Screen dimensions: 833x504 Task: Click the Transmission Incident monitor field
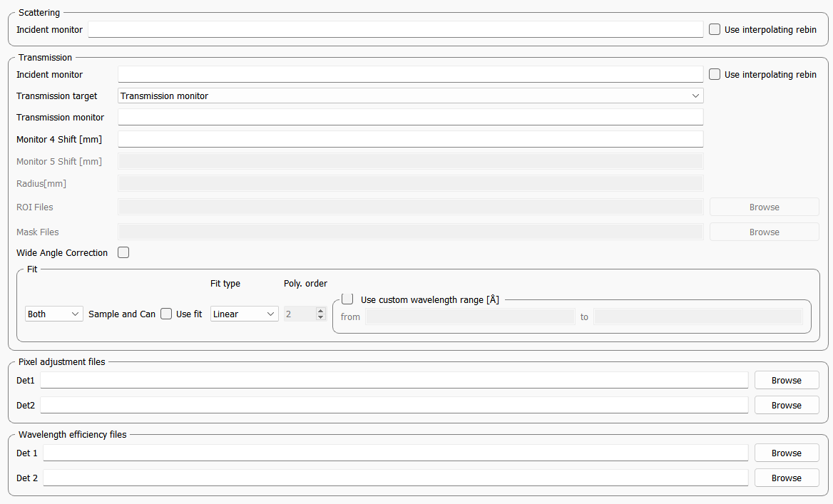410,75
